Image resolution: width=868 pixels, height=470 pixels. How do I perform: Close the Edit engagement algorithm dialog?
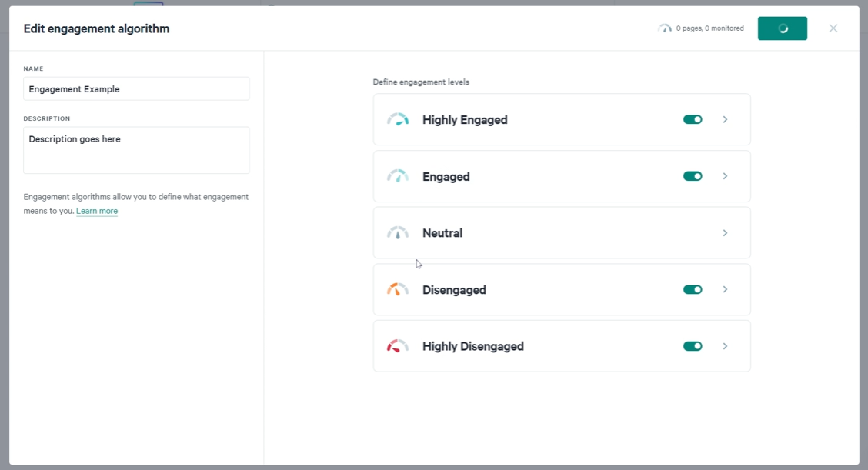[x=833, y=28]
